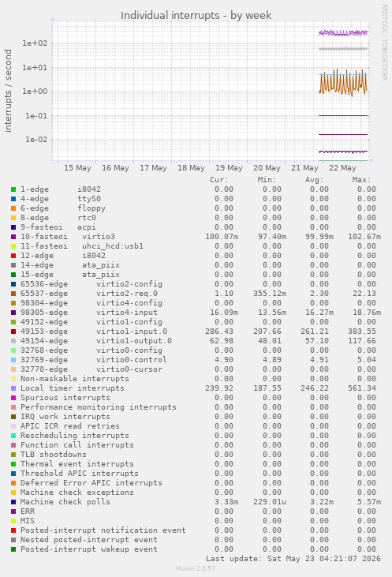Click the RRDTOOL / TOBI OETIKER watermark
This screenshot has height=577, width=392.
(x=384, y=43)
